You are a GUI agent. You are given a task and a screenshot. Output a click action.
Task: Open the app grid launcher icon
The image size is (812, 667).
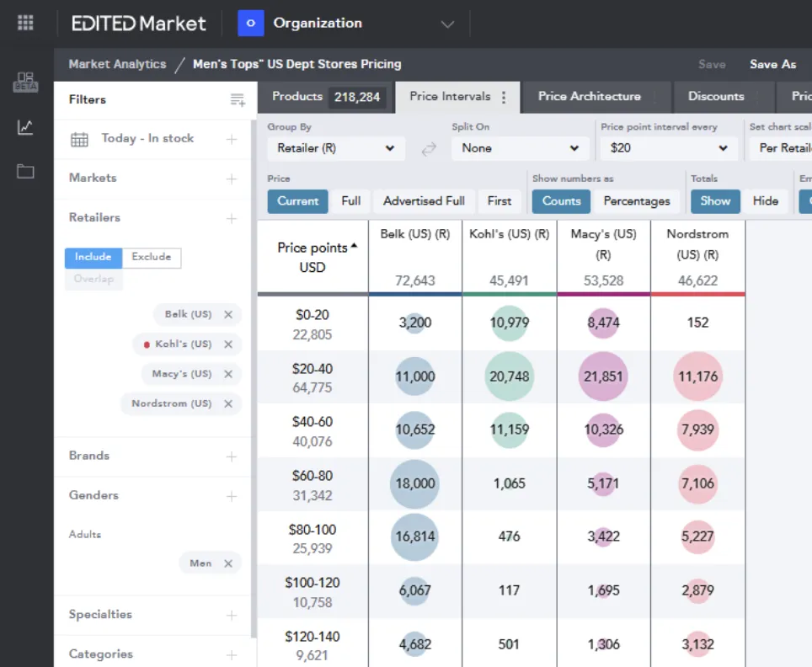click(25, 24)
